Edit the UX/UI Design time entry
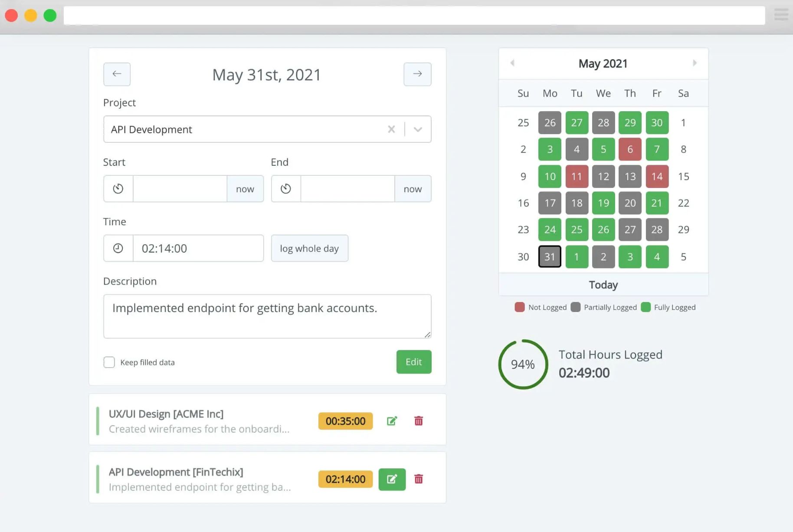The image size is (793, 532). coord(392,420)
